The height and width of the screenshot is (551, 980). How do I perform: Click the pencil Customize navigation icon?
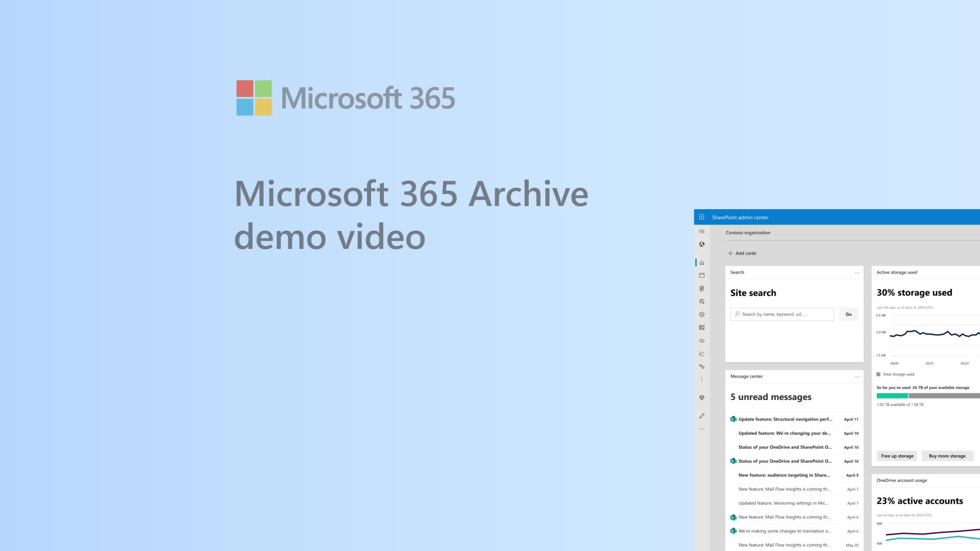click(702, 416)
